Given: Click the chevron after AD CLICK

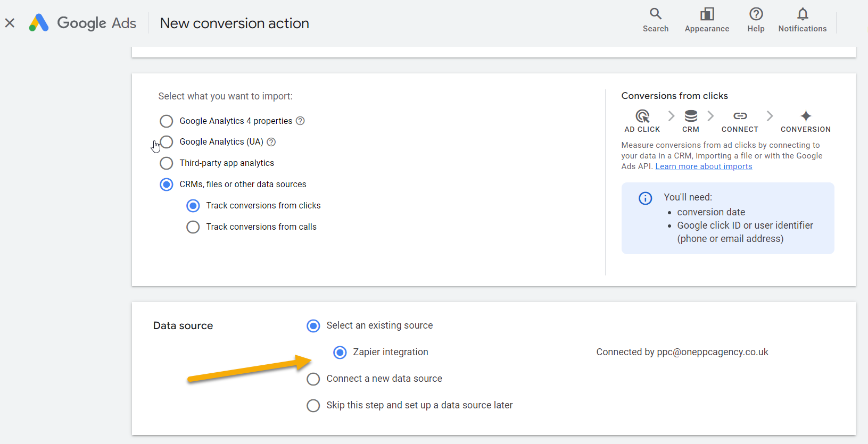Looking at the screenshot, I should coord(671,115).
